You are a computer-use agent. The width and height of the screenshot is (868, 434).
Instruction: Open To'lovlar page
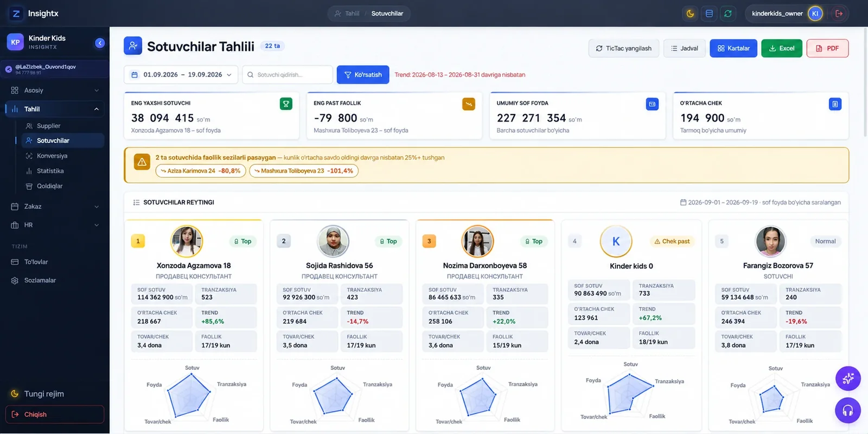point(55,262)
